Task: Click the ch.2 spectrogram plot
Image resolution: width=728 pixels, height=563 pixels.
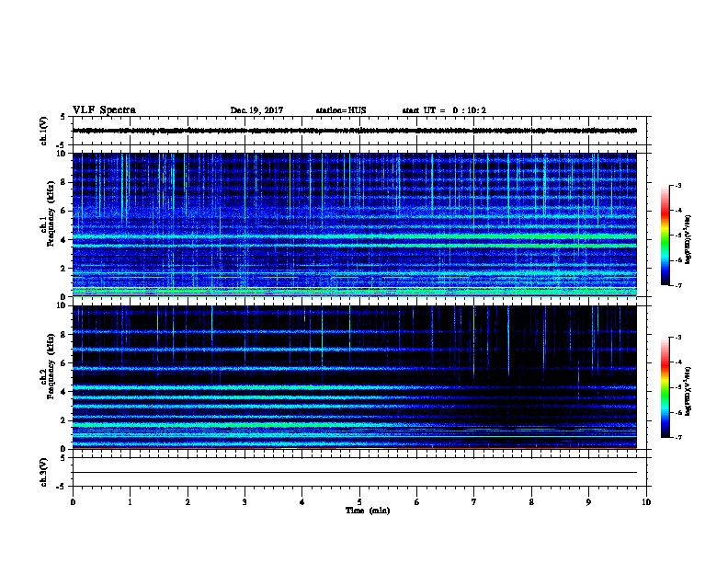Action: click(x=355, y=377)
